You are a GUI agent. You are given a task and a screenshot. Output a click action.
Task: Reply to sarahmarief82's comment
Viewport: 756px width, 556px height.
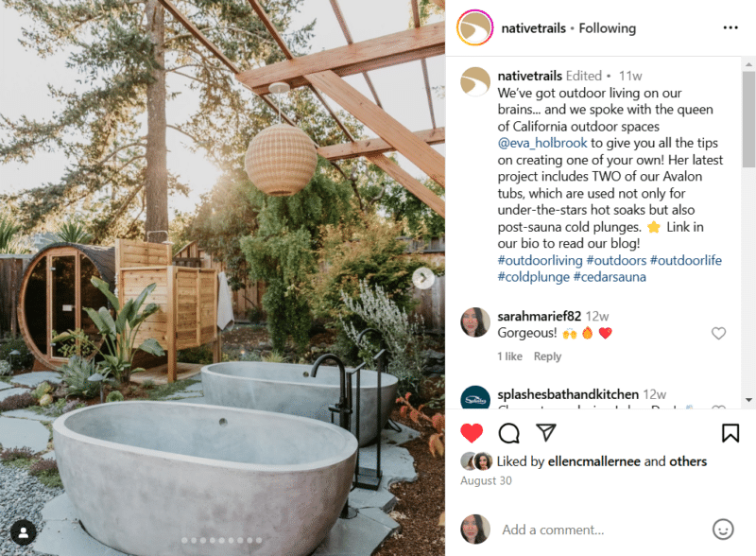tap(547, 356)
